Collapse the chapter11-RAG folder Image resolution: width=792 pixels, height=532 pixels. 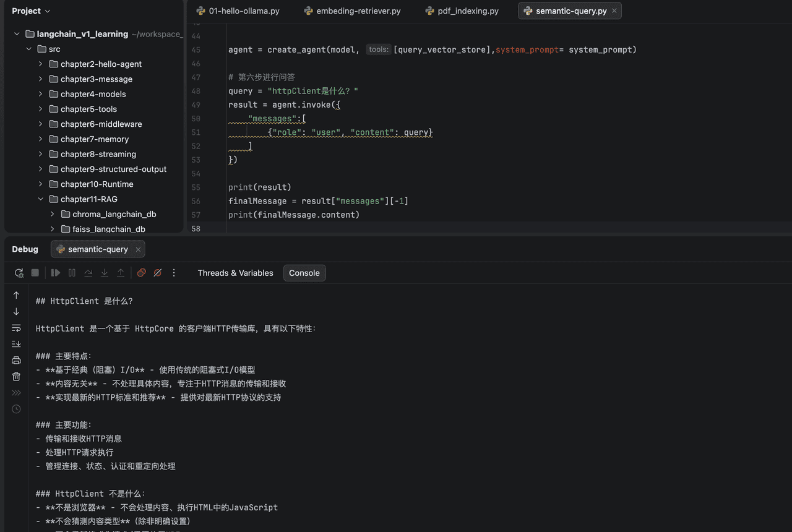40,199
